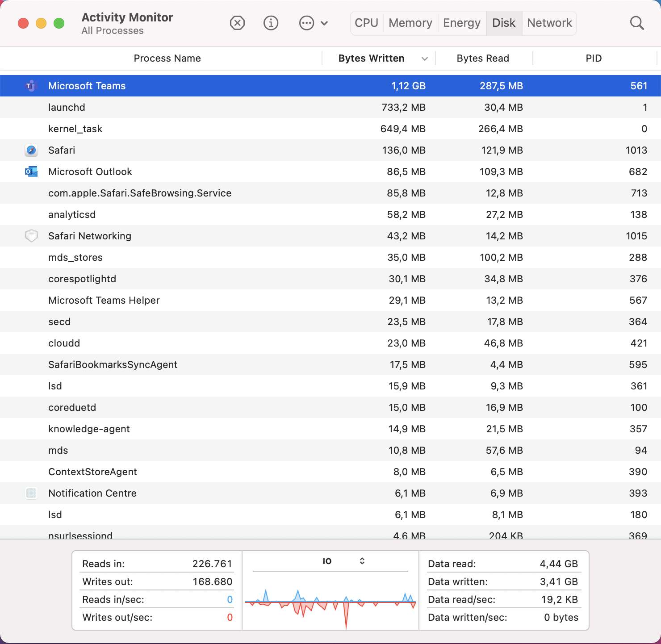Select the lsd row with PID 180
Screen dimensions: 661x644
[330, 514]
